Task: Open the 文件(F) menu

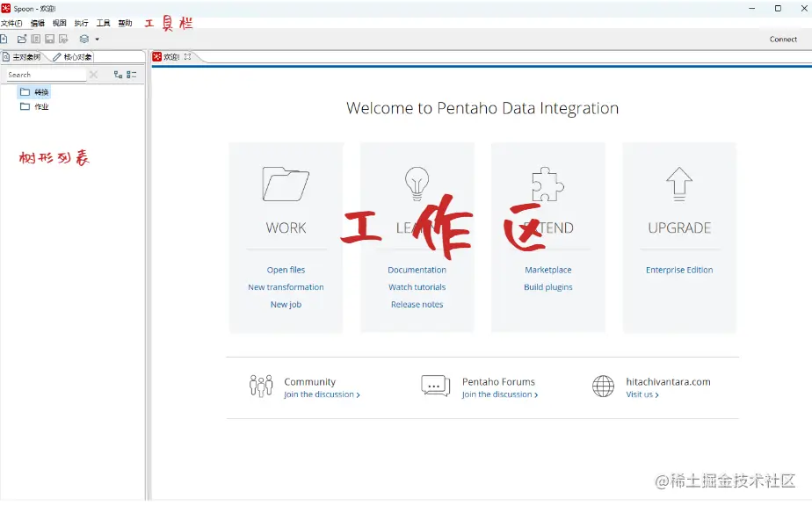Action: pyautogui.click(x=11, y=24)
